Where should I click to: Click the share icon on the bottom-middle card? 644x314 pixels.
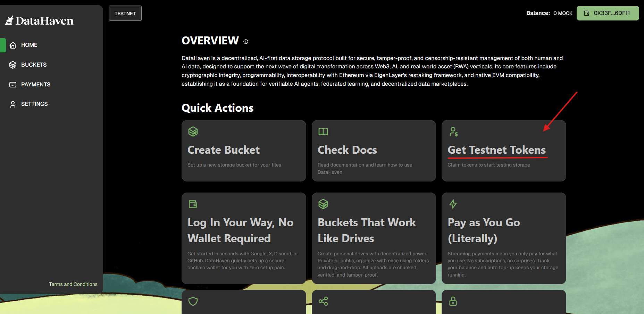click(323, 301)
